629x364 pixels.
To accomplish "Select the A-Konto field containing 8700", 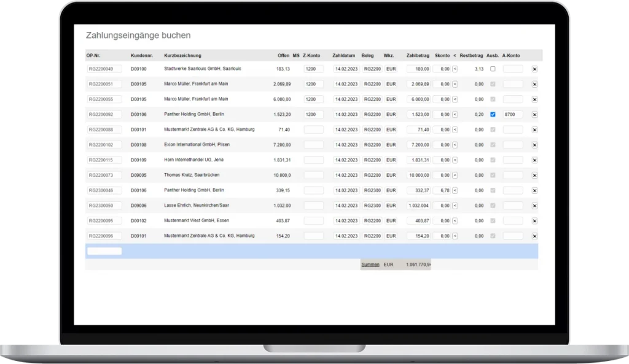I will click(513, 114).
